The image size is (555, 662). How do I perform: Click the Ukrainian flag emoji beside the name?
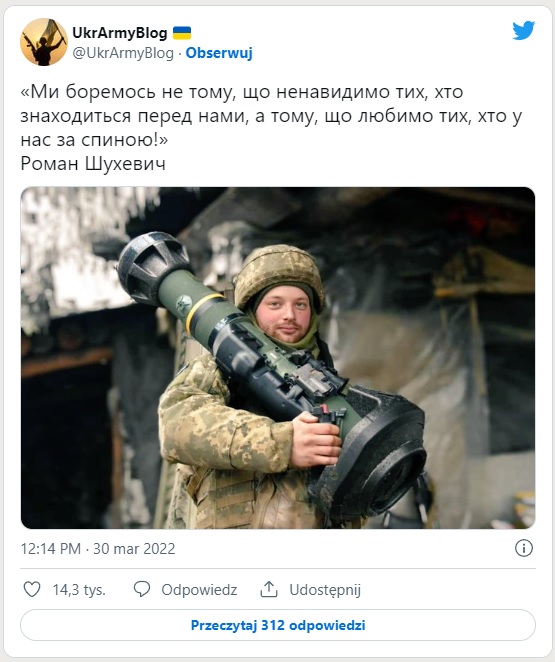coord(182,33)
